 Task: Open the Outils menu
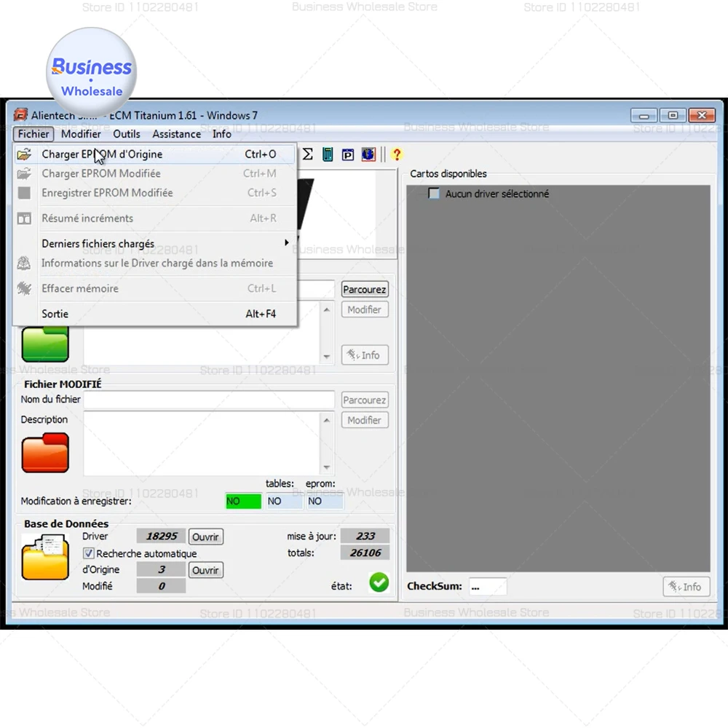[x=127, y=134]
